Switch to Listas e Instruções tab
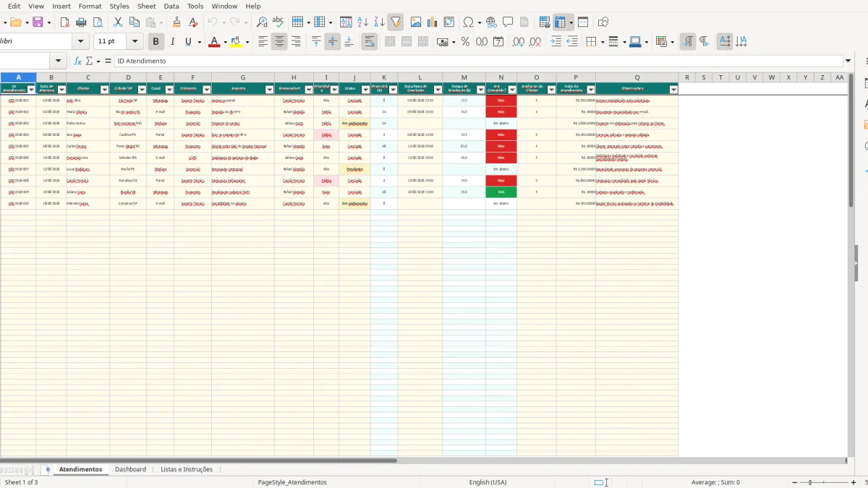The image size is (868, 488). click(x=187, y=469)
